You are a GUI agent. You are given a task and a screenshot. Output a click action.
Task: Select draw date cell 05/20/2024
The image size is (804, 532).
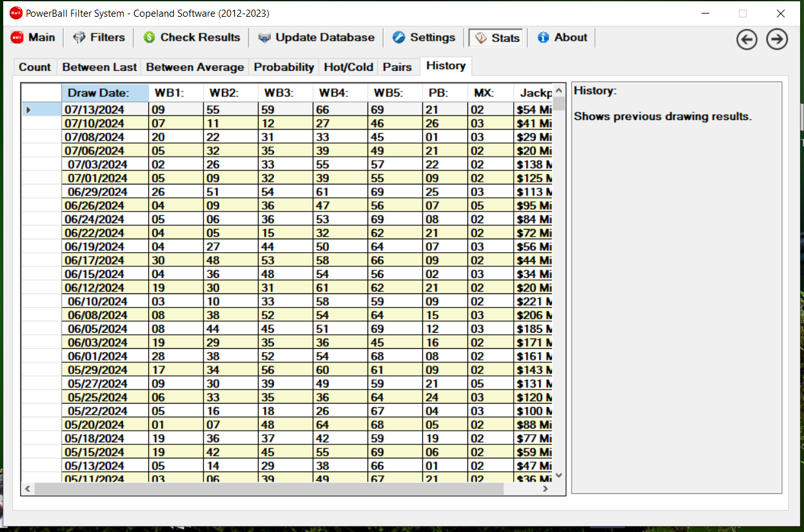[x=105, y=425]
